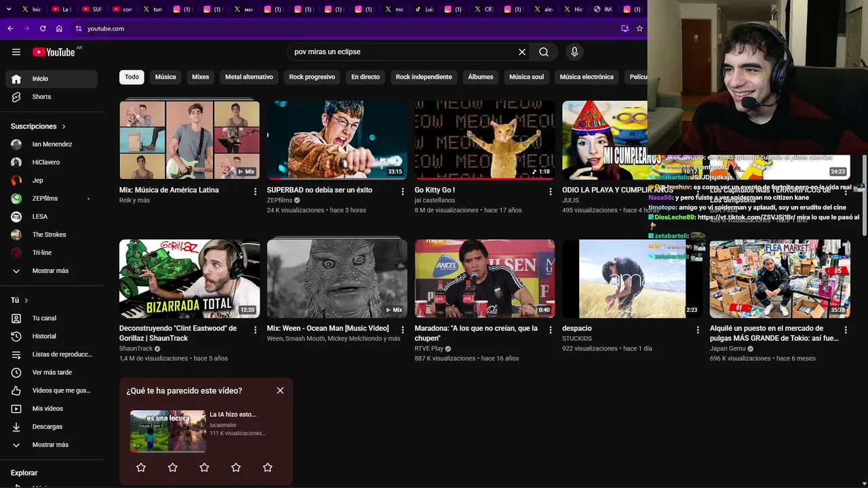Filter by Rock progresivo
Screen dimensions: 868x488
312,77
